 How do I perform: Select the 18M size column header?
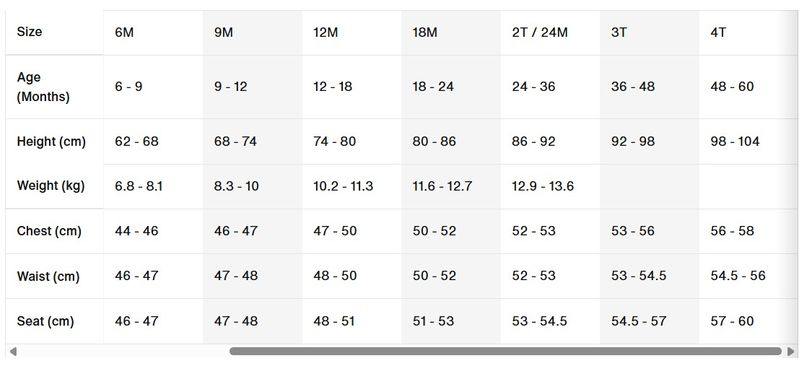[451, 32]
